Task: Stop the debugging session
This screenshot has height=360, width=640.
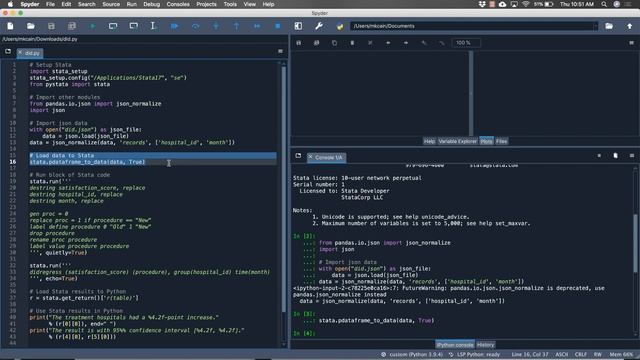Action: (x=278, y=26)
